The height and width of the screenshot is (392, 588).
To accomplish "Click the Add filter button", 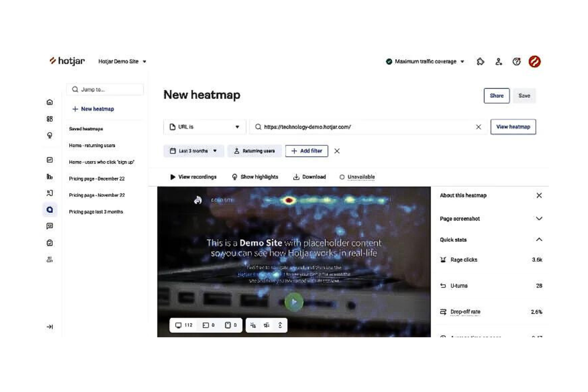I will [307, 151].
